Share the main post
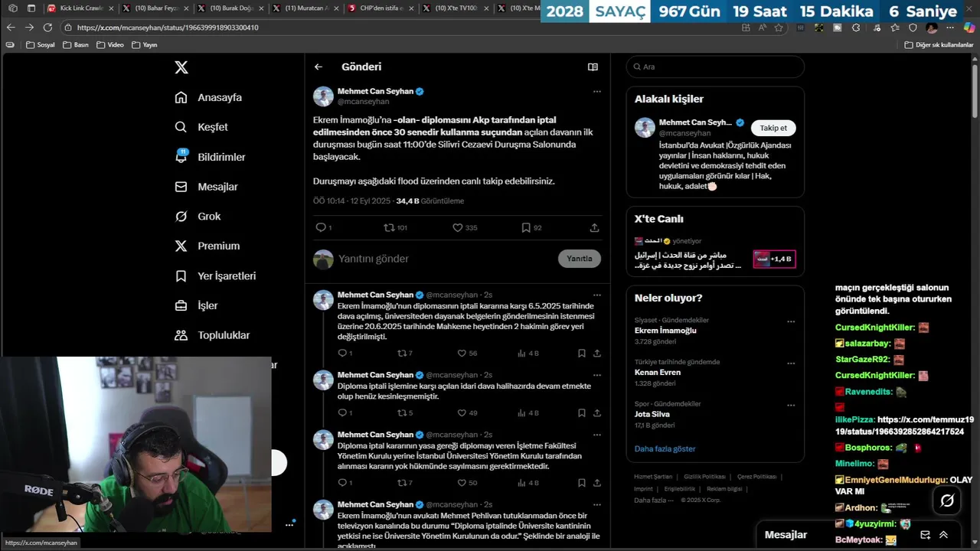This screenshot has height=551, width=980. point(594,227)
